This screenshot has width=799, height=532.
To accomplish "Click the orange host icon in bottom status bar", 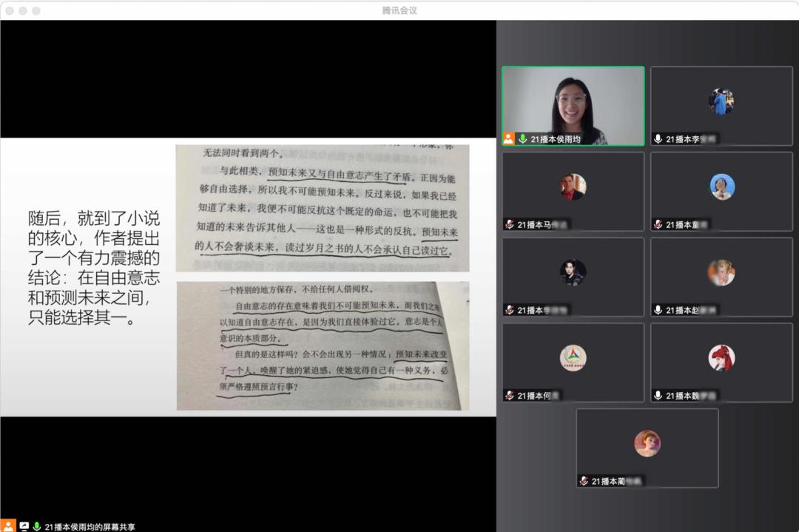I will tap(9, 526).
